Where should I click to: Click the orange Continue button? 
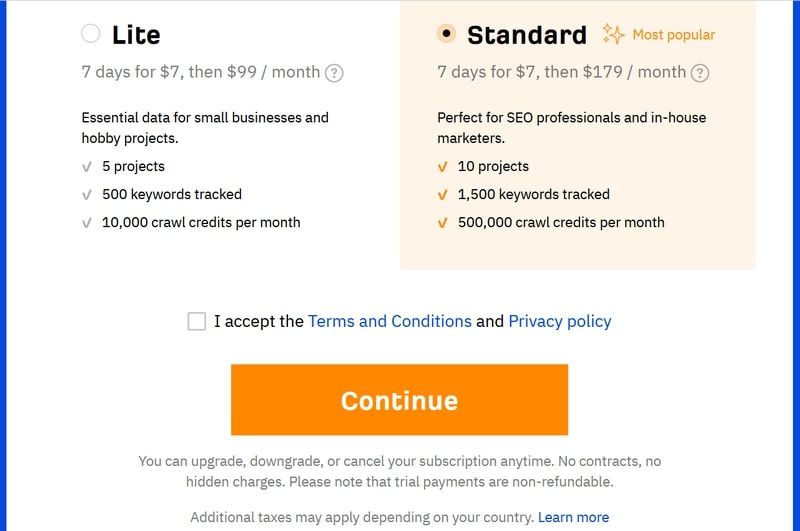[x=399, y=400]
